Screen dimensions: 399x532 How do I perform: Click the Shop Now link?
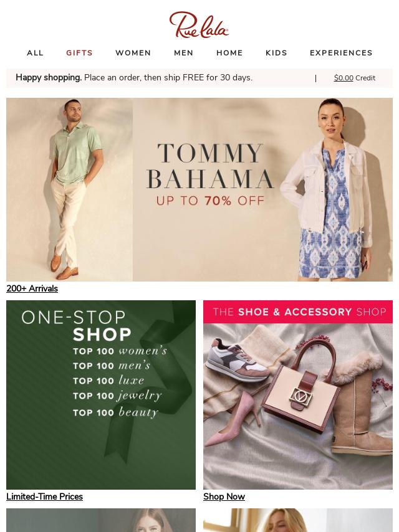pos(224,496)
